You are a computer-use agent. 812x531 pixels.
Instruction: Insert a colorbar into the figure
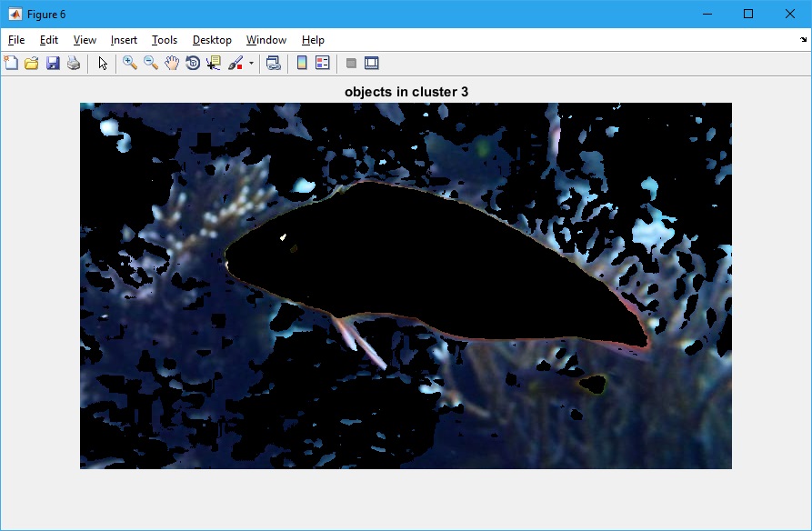tap(302, 63)
